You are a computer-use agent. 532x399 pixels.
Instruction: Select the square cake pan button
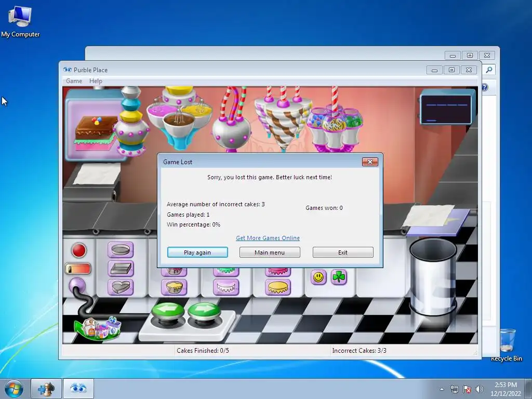coord(121,269)
